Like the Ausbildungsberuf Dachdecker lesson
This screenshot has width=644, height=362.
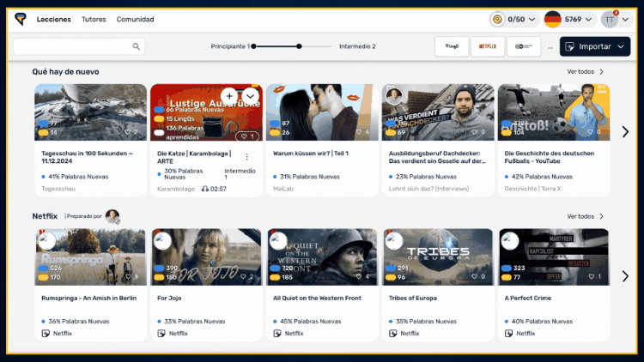[474, 132]
